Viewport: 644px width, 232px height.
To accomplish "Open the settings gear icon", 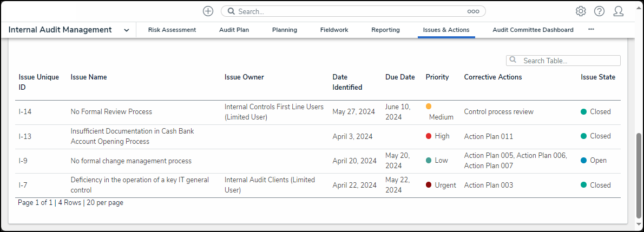I will point(581,11).
